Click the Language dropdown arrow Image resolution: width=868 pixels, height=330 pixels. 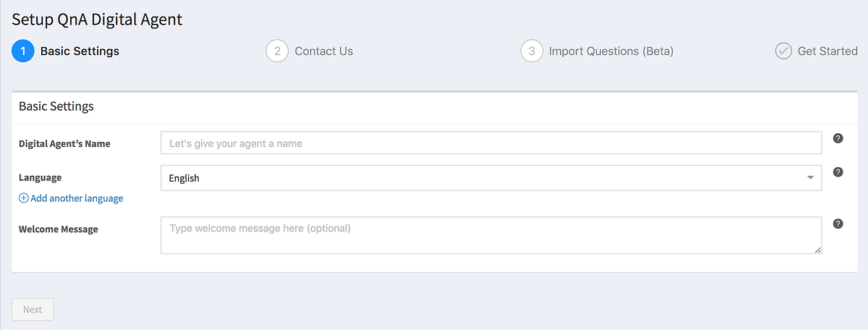[x=809, y=178]
